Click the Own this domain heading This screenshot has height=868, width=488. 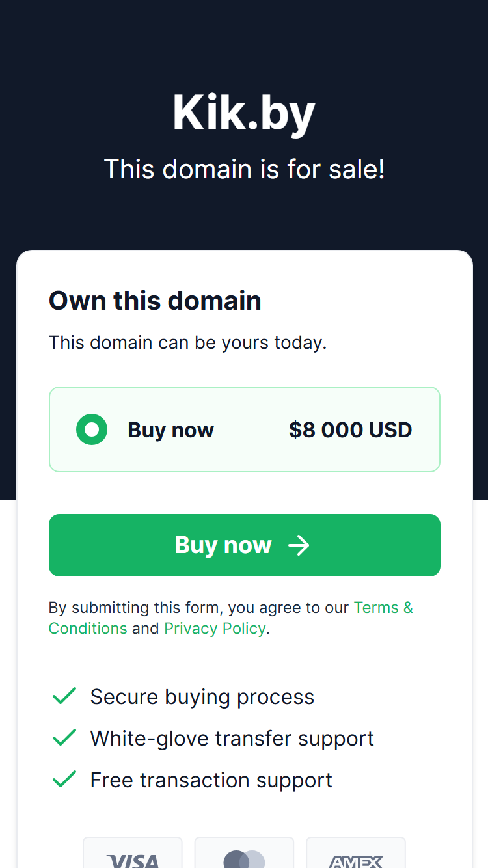pyautogui.click(x=155, y=301)
